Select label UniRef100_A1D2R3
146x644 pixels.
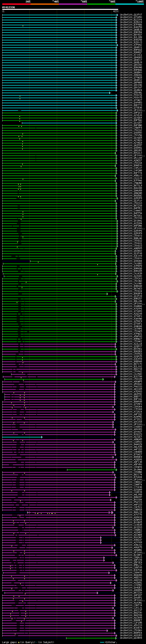click(x=131, y=635)
